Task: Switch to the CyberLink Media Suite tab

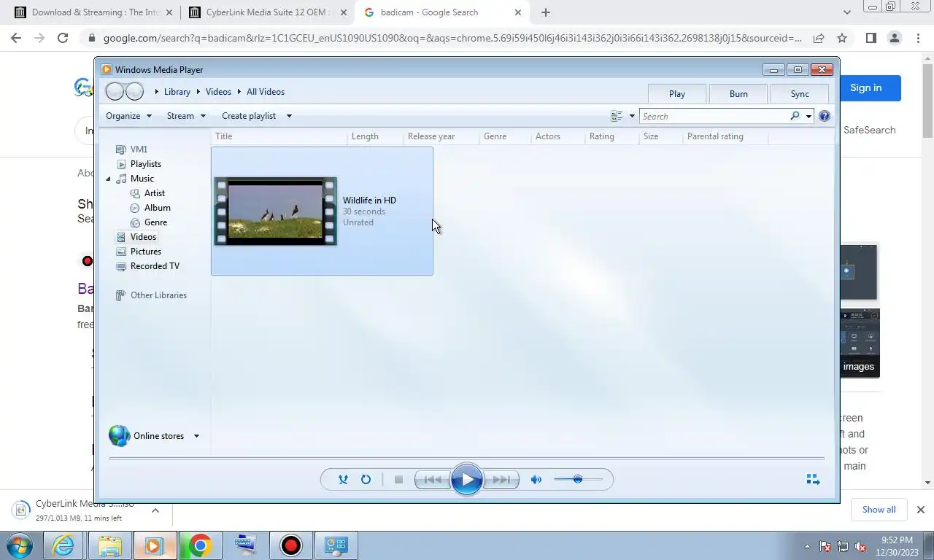Action: click(267, 12)
